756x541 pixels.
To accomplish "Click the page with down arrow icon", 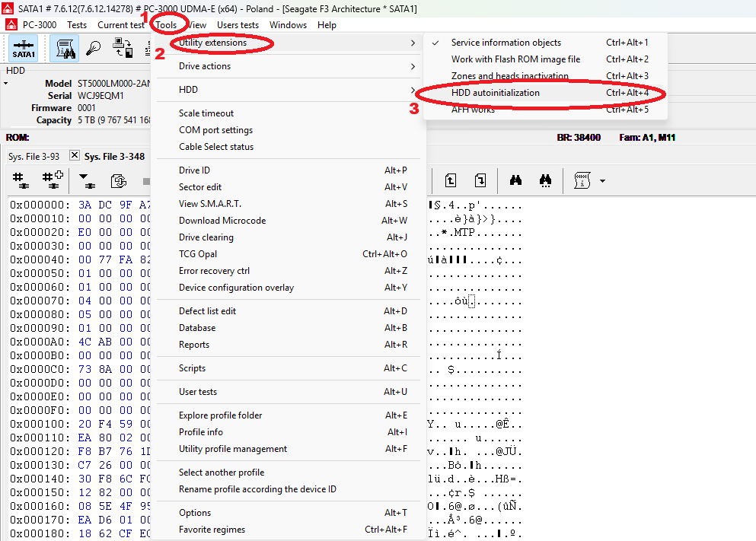I will [x=480, y=181].
